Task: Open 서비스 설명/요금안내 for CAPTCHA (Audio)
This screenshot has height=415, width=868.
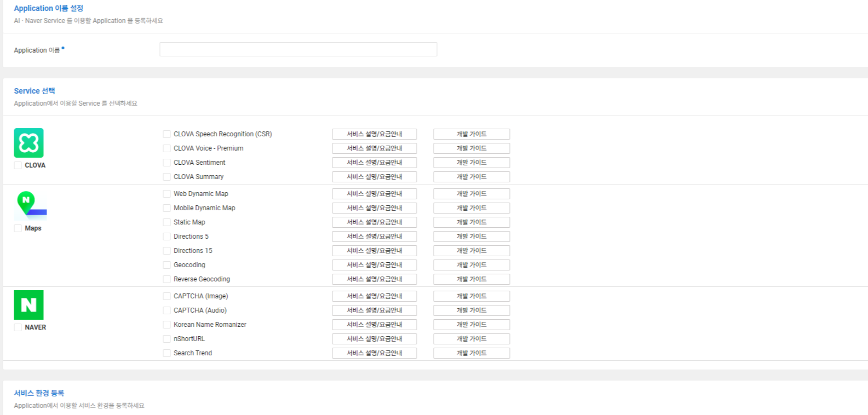Action: 375,310
